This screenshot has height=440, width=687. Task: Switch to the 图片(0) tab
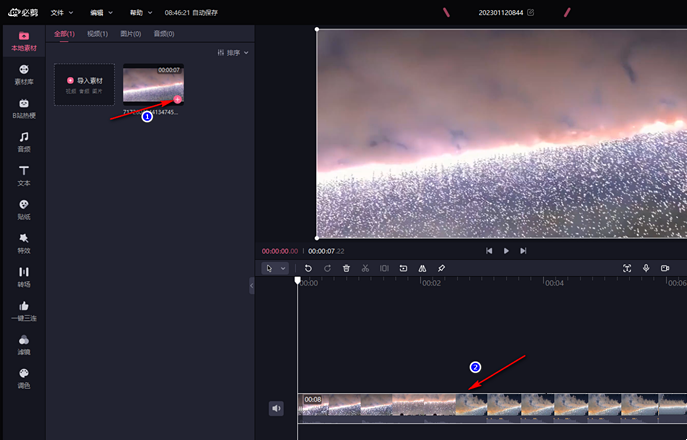(131, 34)
